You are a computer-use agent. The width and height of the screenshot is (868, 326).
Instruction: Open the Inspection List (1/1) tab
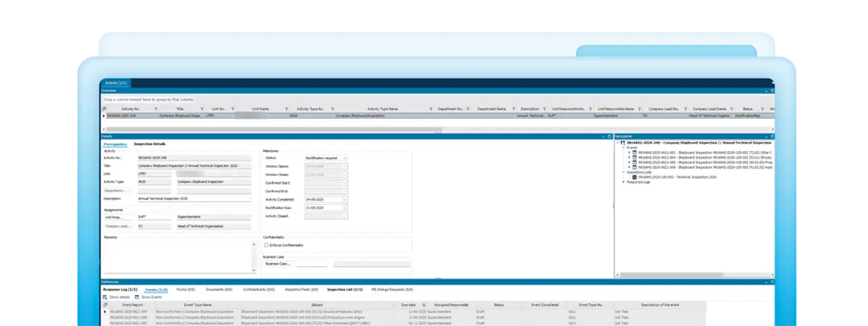click(x=345, y=289)
